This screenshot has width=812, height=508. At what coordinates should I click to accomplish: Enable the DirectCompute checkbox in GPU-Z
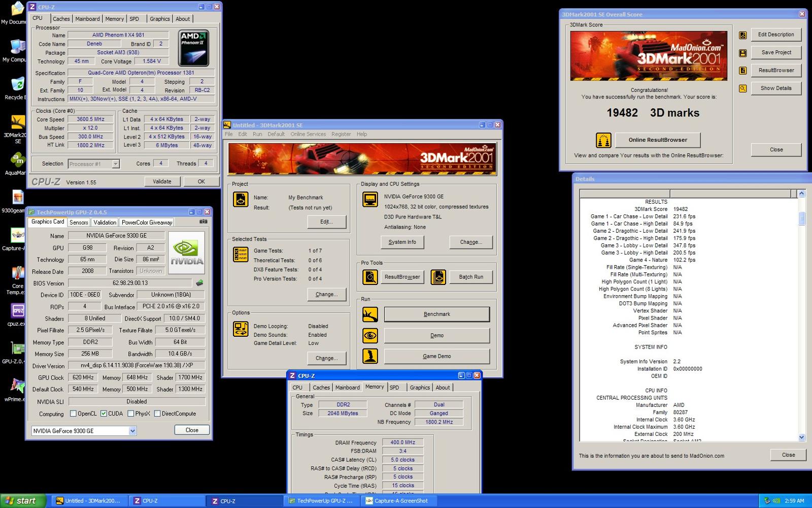click(x=157, y=414)
